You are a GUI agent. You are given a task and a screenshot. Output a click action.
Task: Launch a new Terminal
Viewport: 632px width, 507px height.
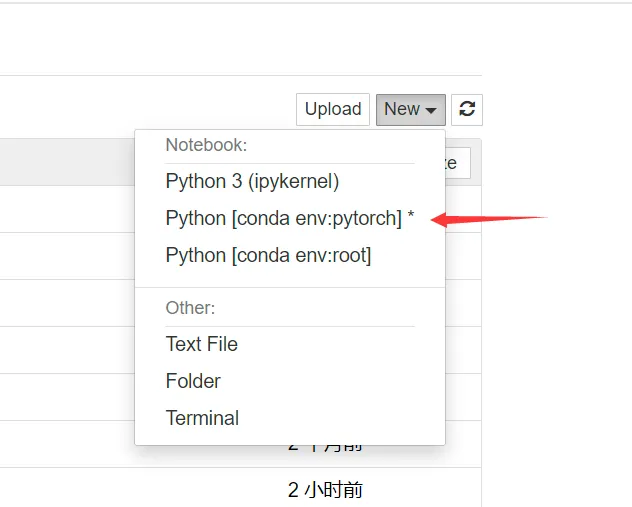pyautogui.click(x=202, y=418)
